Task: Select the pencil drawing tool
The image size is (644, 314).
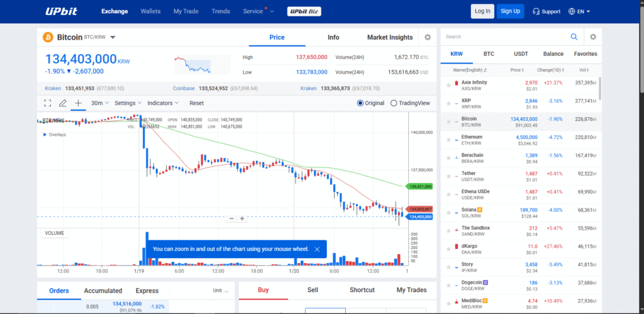Action: [x=63, y=103]
